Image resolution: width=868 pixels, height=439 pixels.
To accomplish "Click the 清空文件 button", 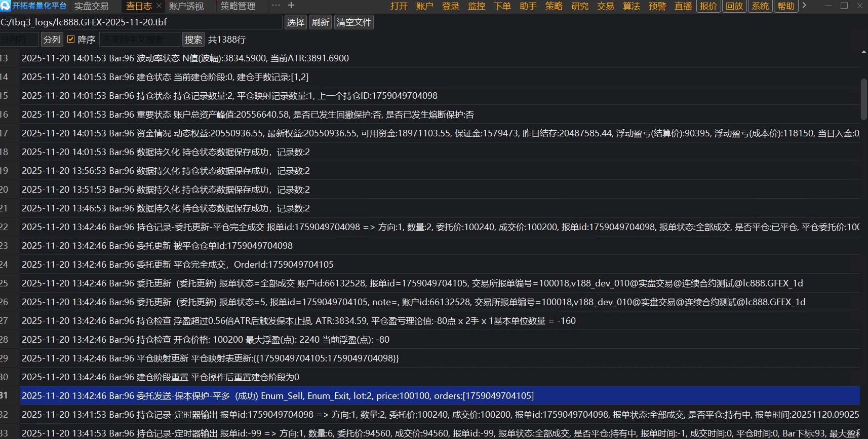I will [x=353, y=22].
